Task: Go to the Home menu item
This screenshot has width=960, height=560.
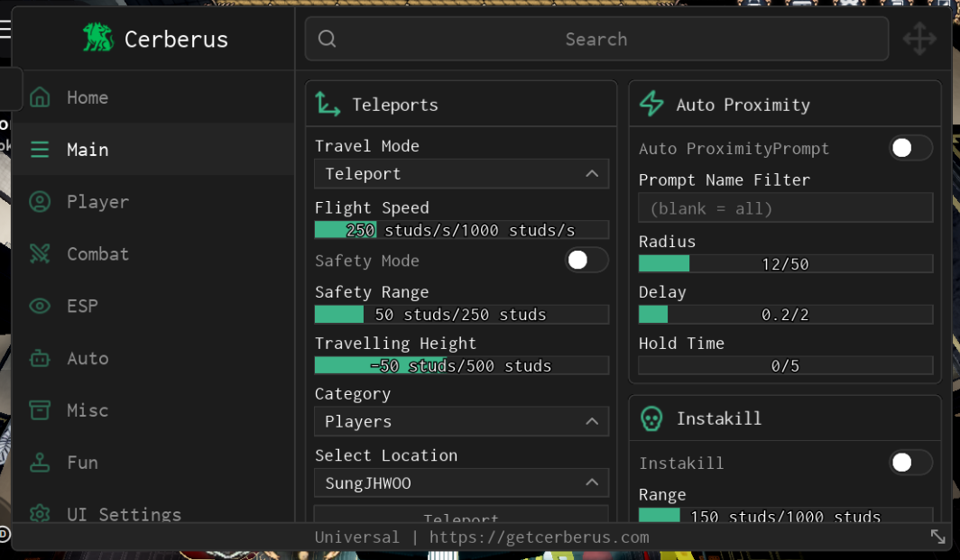Action: 87,97
